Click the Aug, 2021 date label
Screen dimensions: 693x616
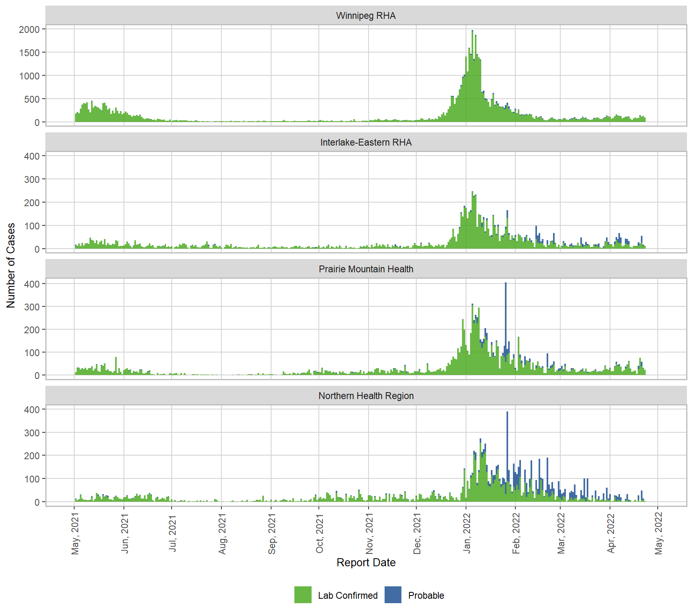pyautogui.click(x=222, y=533)
